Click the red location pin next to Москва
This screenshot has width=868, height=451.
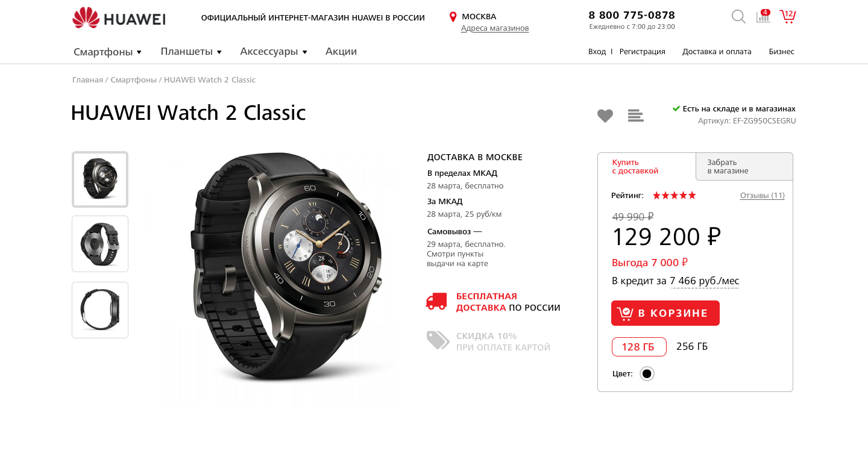[x=453, y=17]
